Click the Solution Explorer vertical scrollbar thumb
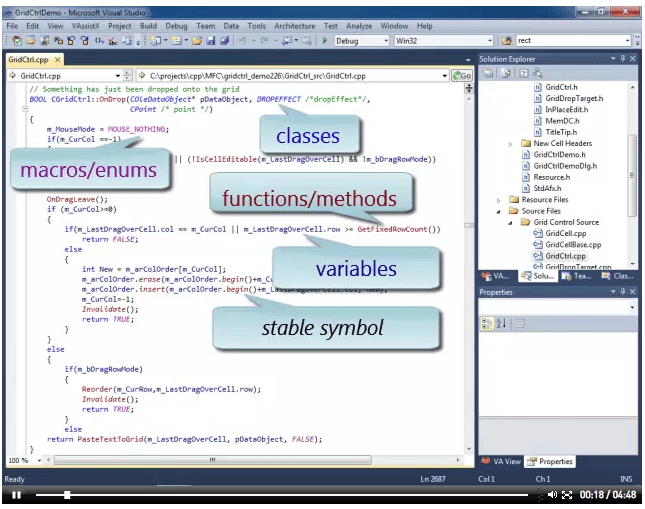 (632, 175)
